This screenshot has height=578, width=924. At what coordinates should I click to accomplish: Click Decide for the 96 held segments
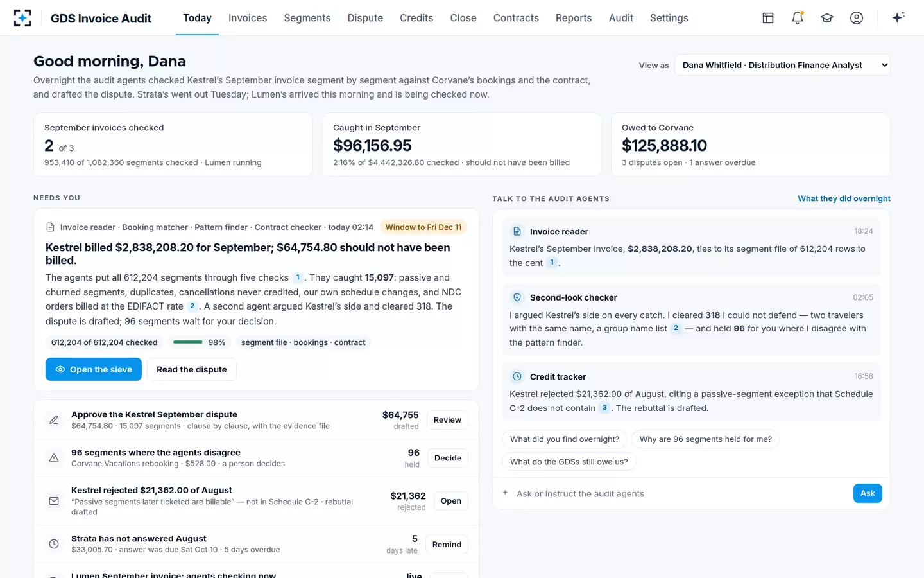click(448, 458)
